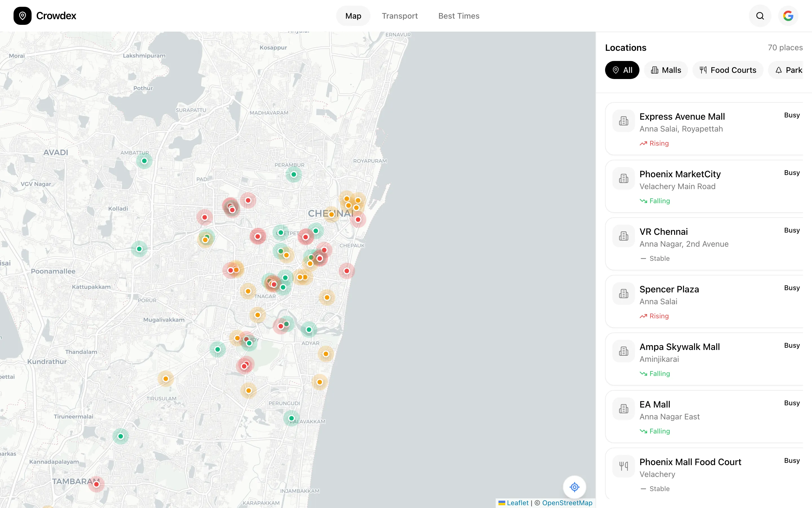Open the VR Chennai title
Screen dimensions: 812x508
[664, 231]
